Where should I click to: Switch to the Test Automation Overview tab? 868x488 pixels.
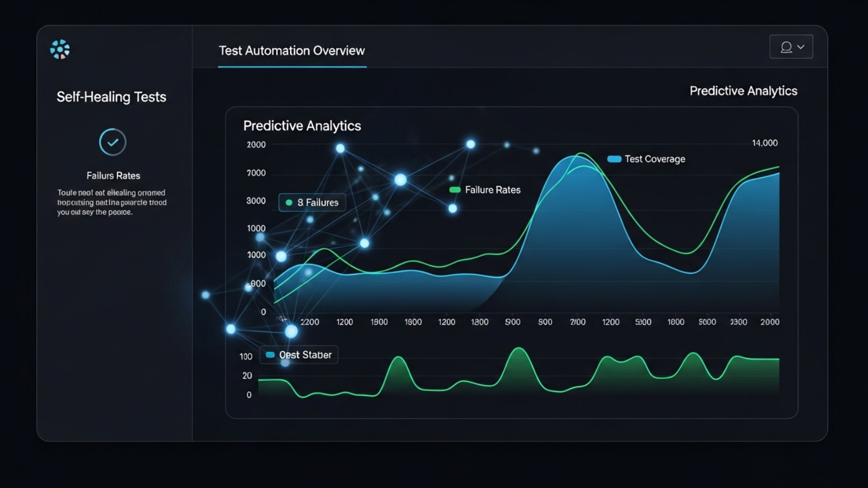291,50
